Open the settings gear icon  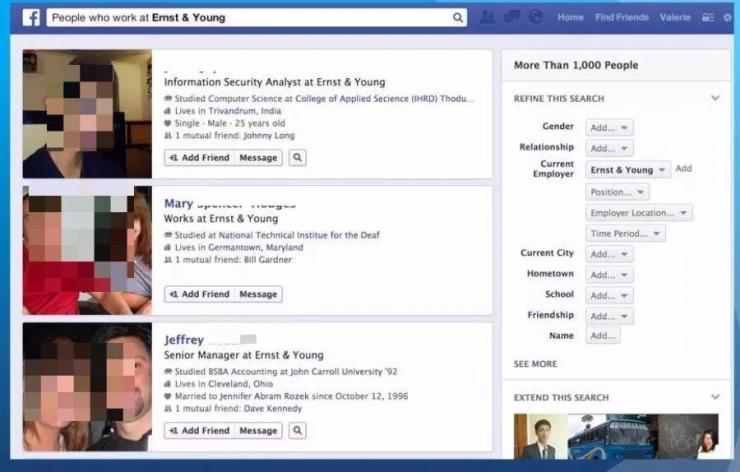pyautogui.click(x=727, y=17)
